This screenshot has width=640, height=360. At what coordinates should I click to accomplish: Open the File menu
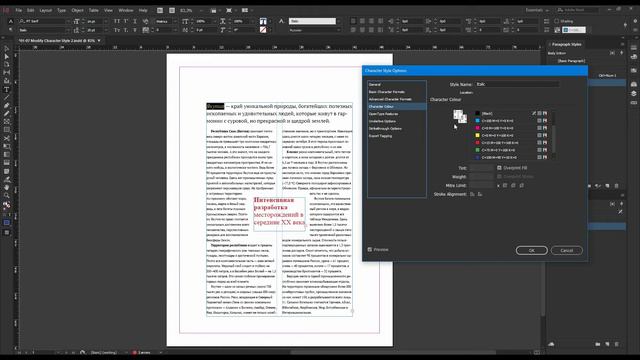point(18,10)
